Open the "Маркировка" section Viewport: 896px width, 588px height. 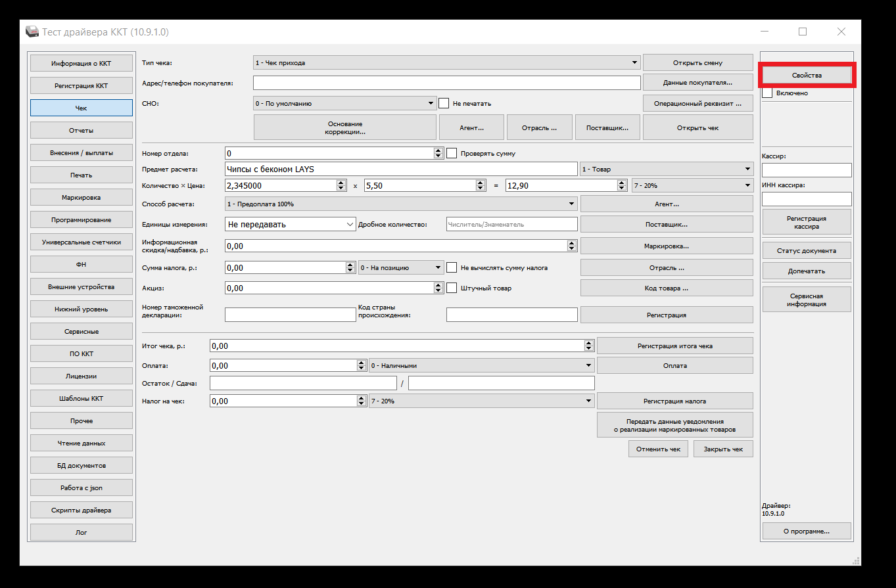click(x=82, y=198)
